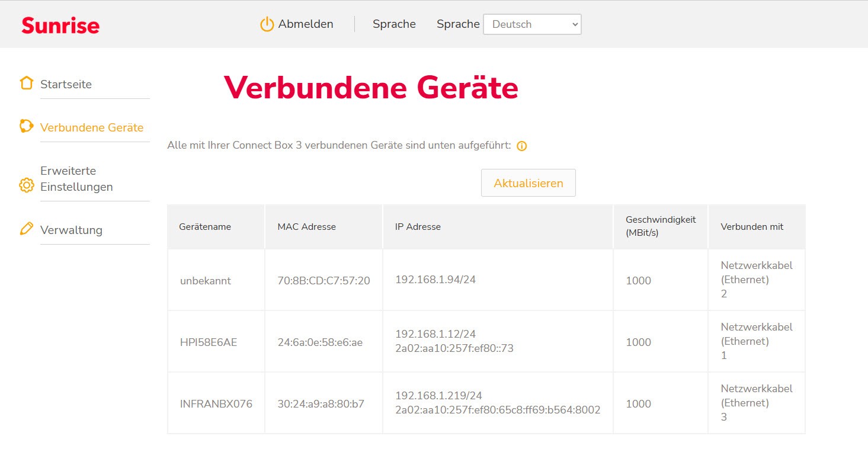The width and height of the screenshot is (868, 468).
Task: Open the Deutsch language dropdown
Action: point(531,24)
